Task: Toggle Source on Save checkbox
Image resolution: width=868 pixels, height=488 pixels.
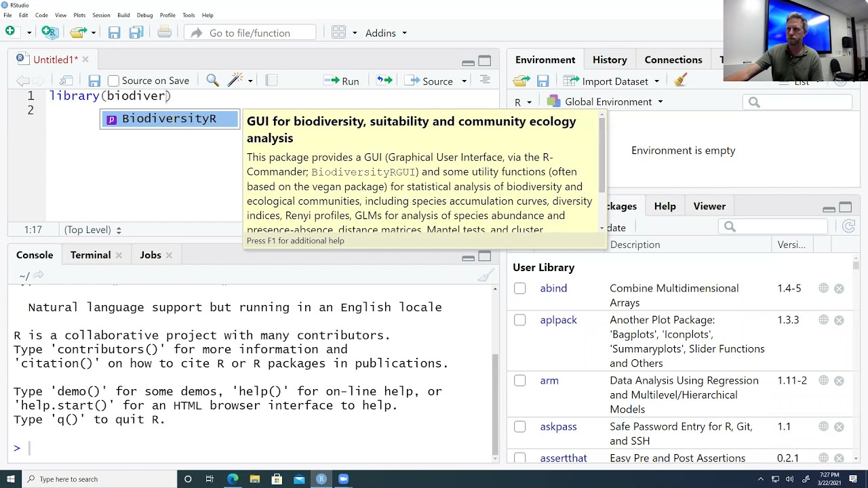Action: 113,81
